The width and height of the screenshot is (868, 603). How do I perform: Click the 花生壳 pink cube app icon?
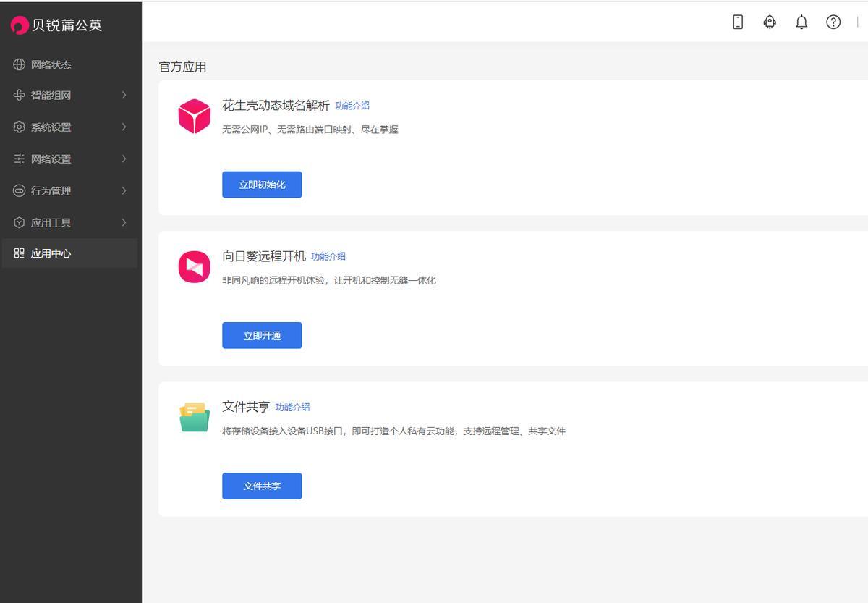(194, 117)
